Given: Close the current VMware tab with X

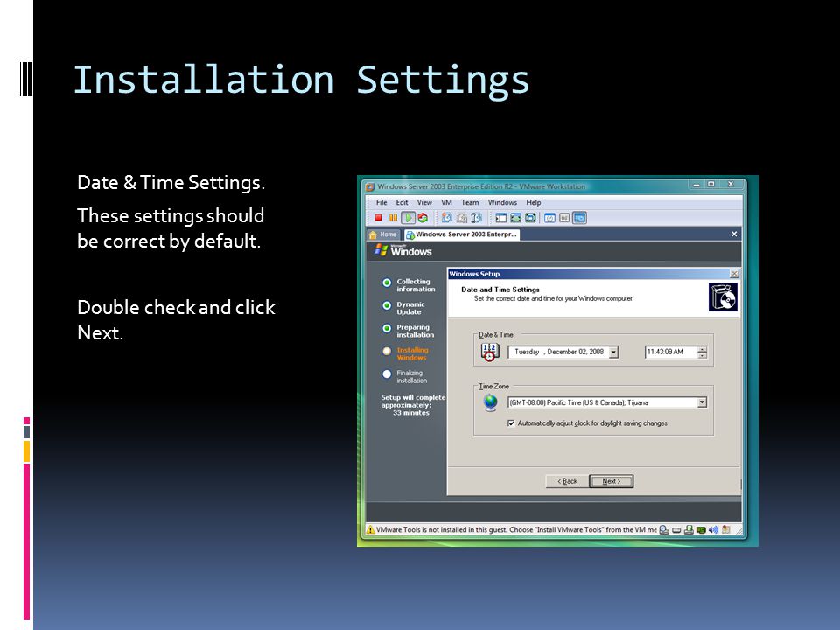Looking at the screenshot, I should [x=734, y=234].
